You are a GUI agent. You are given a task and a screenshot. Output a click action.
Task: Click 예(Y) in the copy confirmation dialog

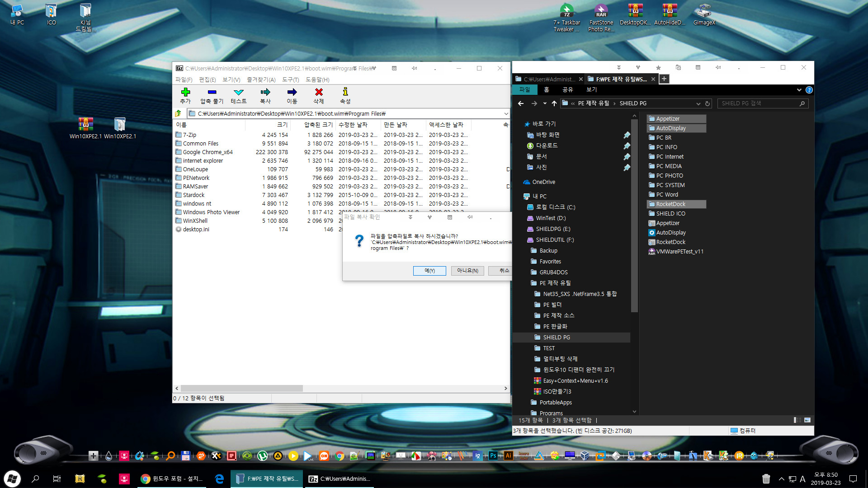[x=429, y=271]
